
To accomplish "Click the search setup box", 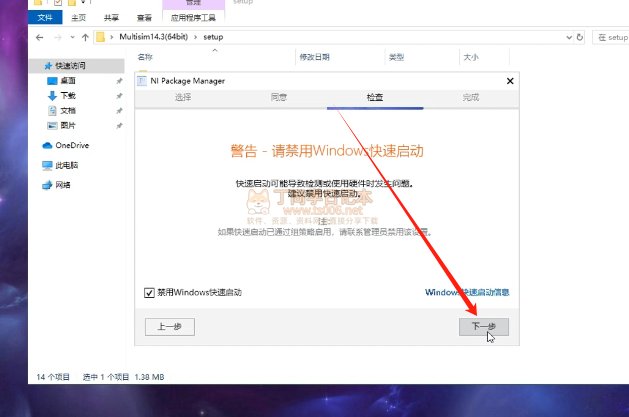I will pyautogui.click(x=611, y=37).
